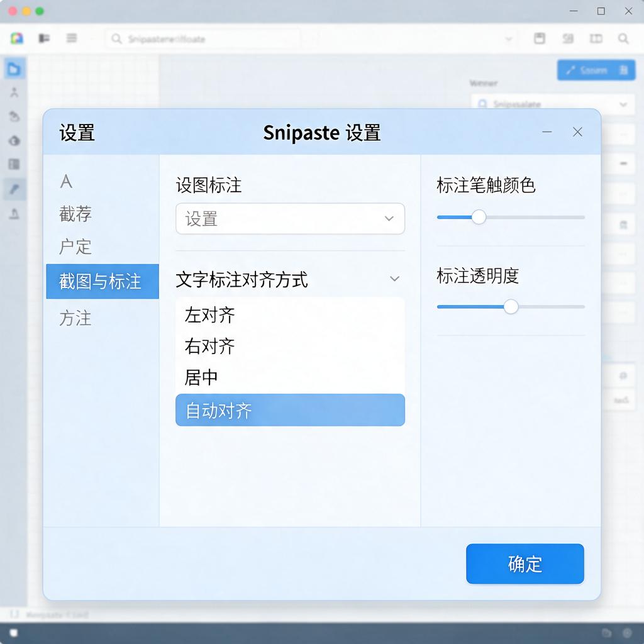This screenshot has height=644, width=644.
Task: Select the 截荐 settings category
Action: (75, 214)
